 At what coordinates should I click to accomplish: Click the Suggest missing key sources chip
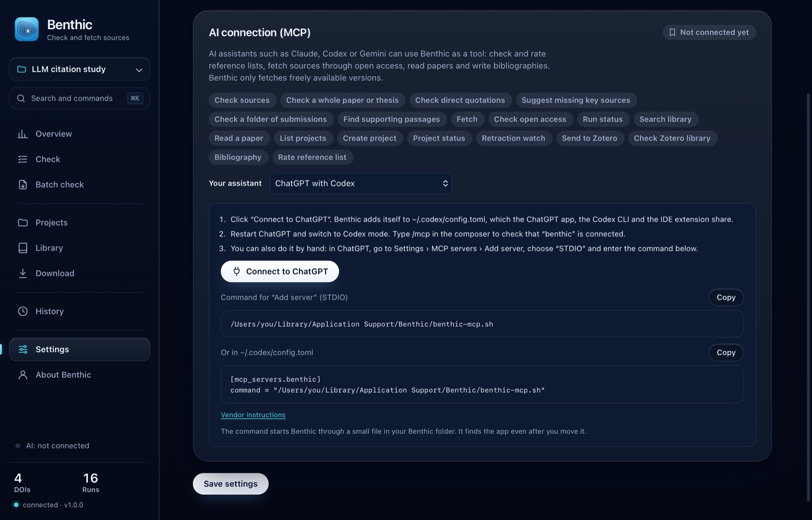tap(576, 100)
